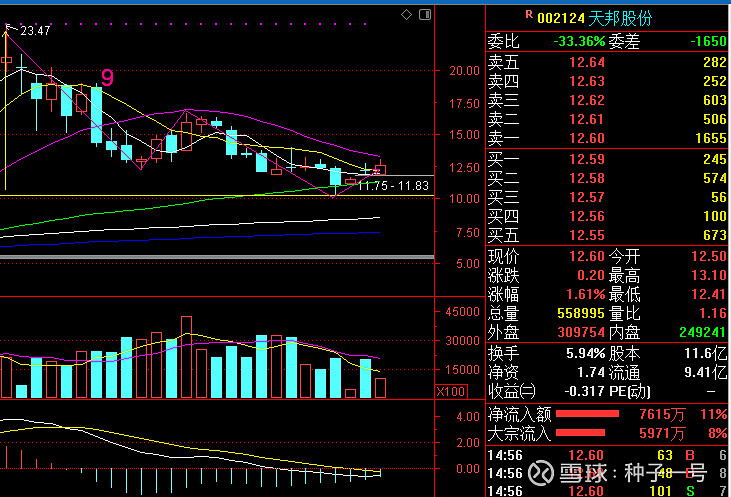Image resolution: width=731 pixels, height=497 pixels.
Task: Click the 12.50 price axis label
Action: point(464,167)
